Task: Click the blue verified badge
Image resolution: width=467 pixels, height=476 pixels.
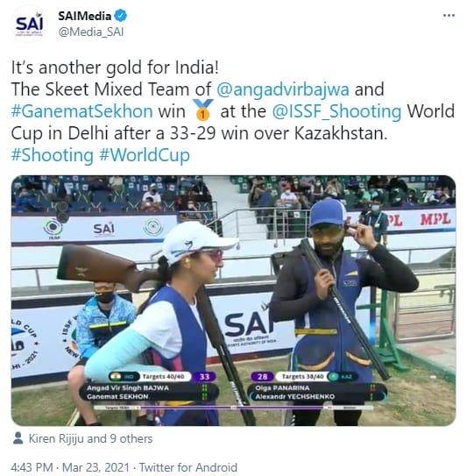Action: click(x=120, y=16)
